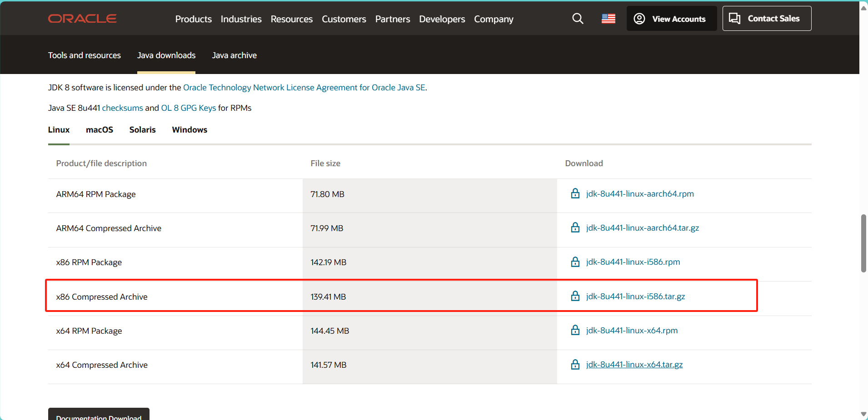This screenshot has height=420, width=868.
Task: Click the Contact Sales chat icon
Action: click(734, 18)
